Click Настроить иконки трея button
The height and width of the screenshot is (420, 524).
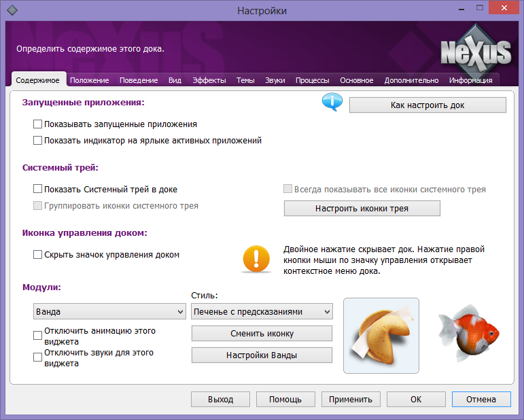pyautogui.click(x=362, y=209)
